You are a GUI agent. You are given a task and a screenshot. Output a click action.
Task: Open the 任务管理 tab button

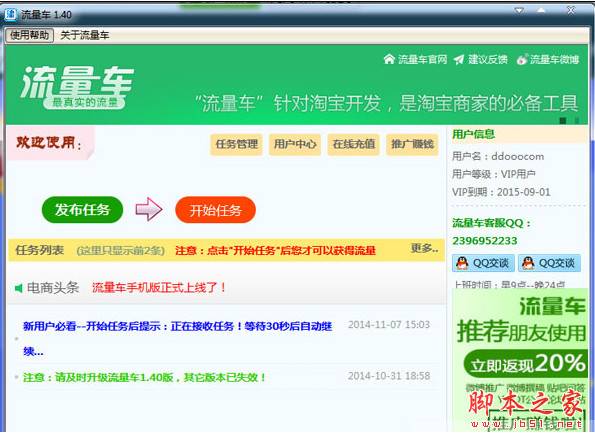[x=236, y=144]
